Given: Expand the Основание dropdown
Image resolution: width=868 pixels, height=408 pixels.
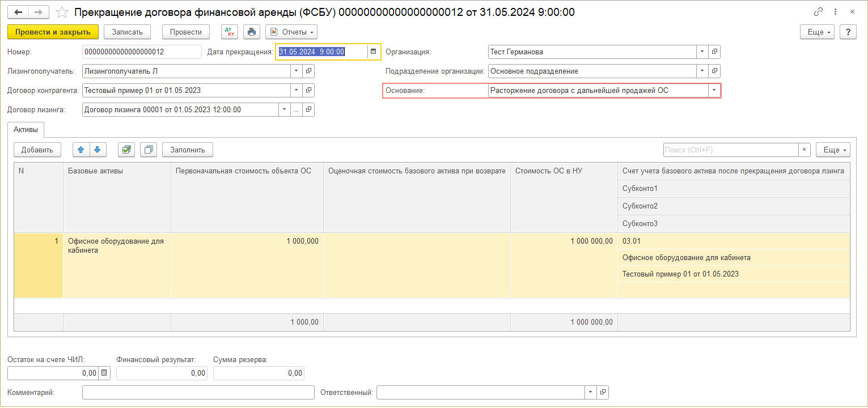Looking at the screenshot, I should click(714, 91).
